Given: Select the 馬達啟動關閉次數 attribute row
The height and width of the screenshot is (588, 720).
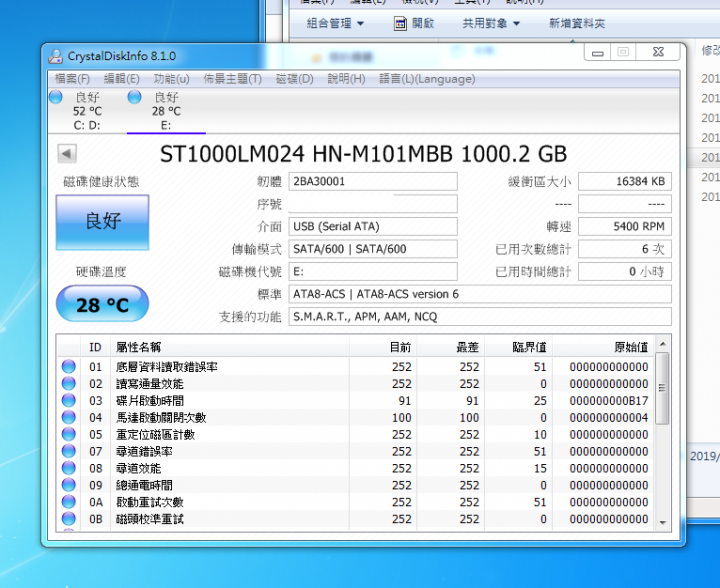Looking at the screenshot, I should [x=355, y=417].
